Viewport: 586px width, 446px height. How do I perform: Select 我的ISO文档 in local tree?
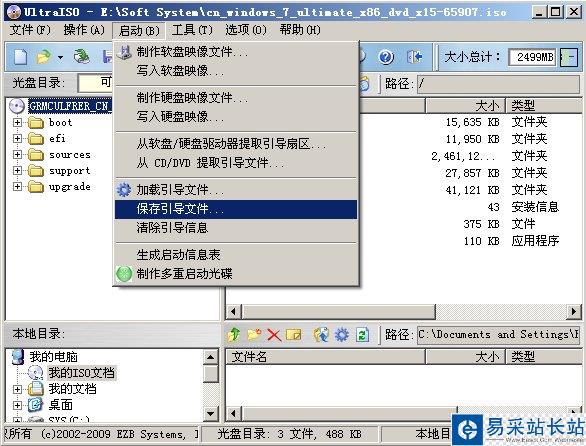[81, 373]
